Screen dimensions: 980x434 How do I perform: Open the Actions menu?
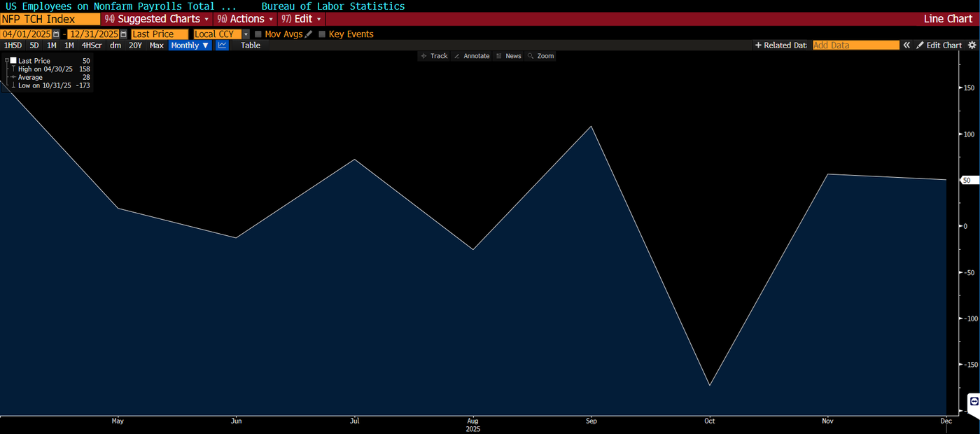point(244,19)
